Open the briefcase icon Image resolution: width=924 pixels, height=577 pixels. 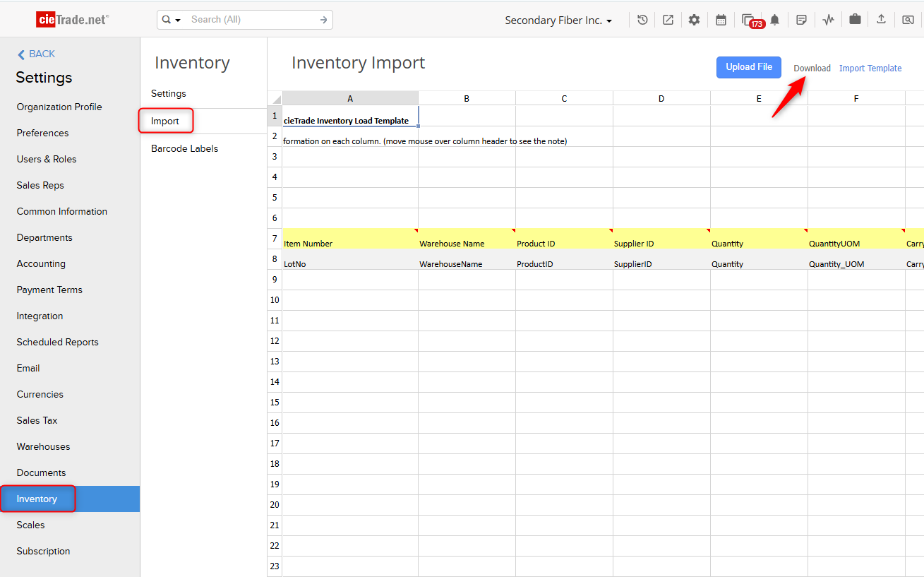855,20
